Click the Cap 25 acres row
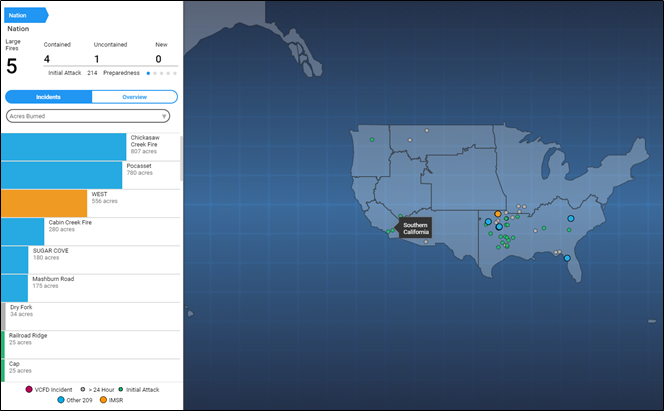 91,371
